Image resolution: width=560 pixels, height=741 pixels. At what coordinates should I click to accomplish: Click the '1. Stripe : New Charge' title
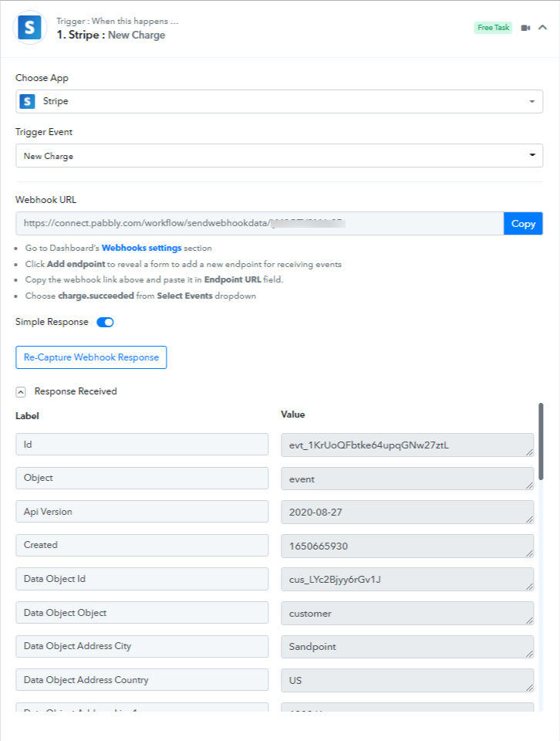coord(111,35)
